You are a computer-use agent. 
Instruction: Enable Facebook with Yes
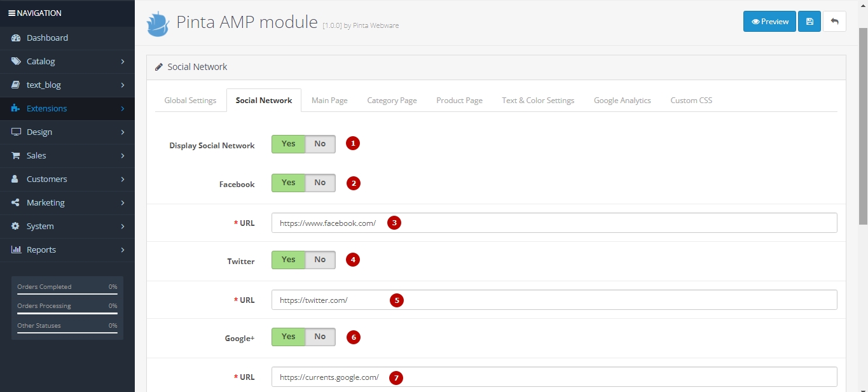click(x=289, y=183)
